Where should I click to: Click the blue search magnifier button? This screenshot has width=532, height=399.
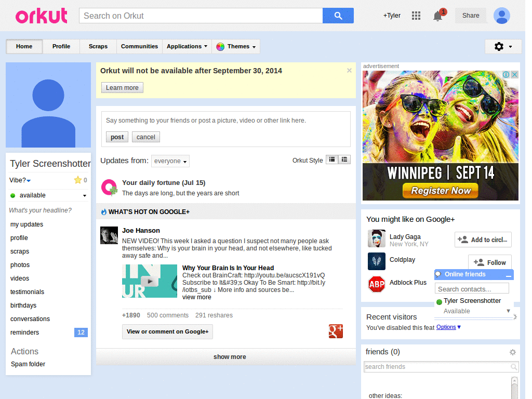[x=338, y=16]
